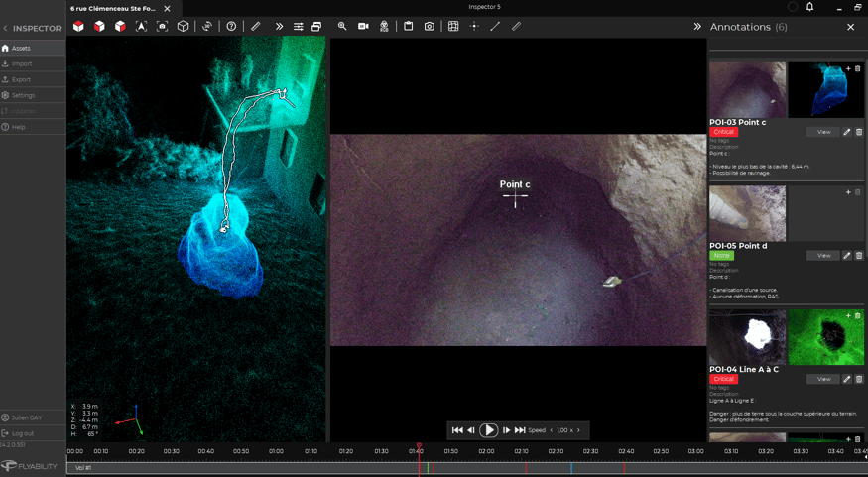Open Settings in the sidebar
868x477 pixels.
(33, 95)
